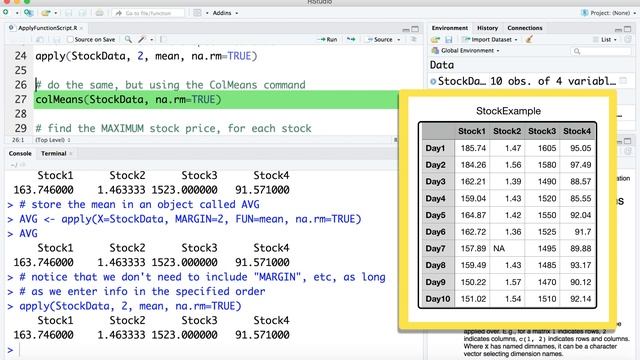The height and width of the screenshot is (360, 640).
Task: Click the Save document icon in main toolbar
Action: pyautogui.click(x=69, y=13)
